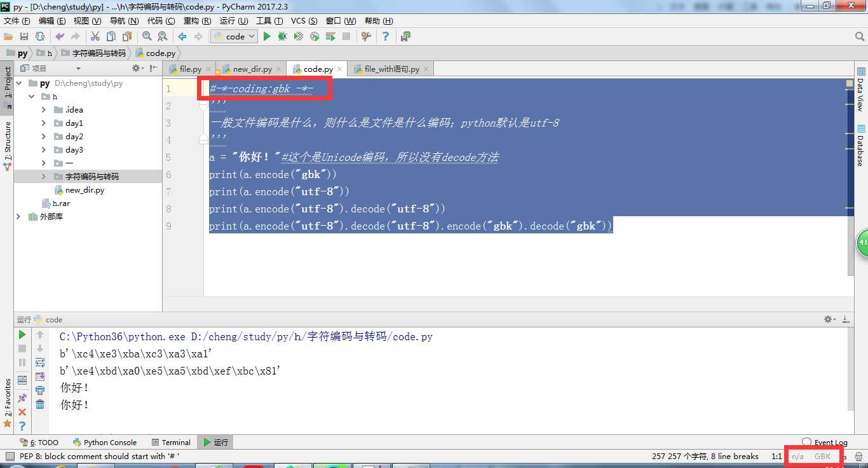Click the Profile run icon

pyautogui.click(x=315, y=36)
